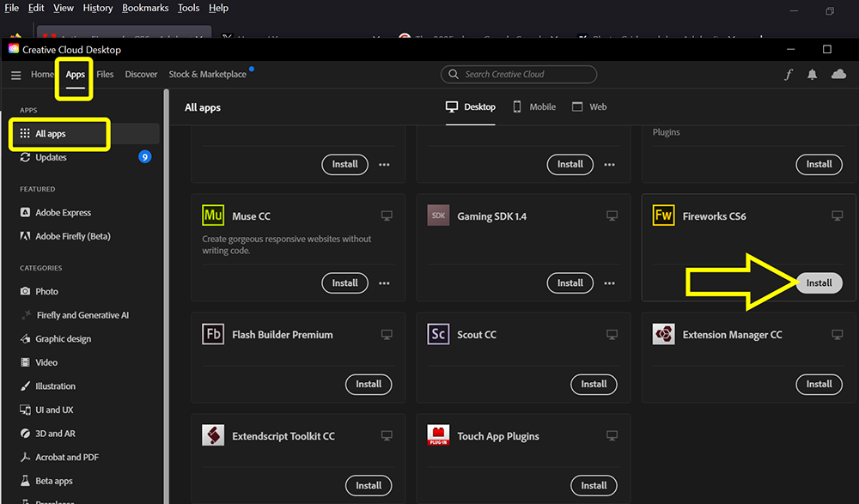Install Scout CC
859x504 pixels.
pos(594,384)
